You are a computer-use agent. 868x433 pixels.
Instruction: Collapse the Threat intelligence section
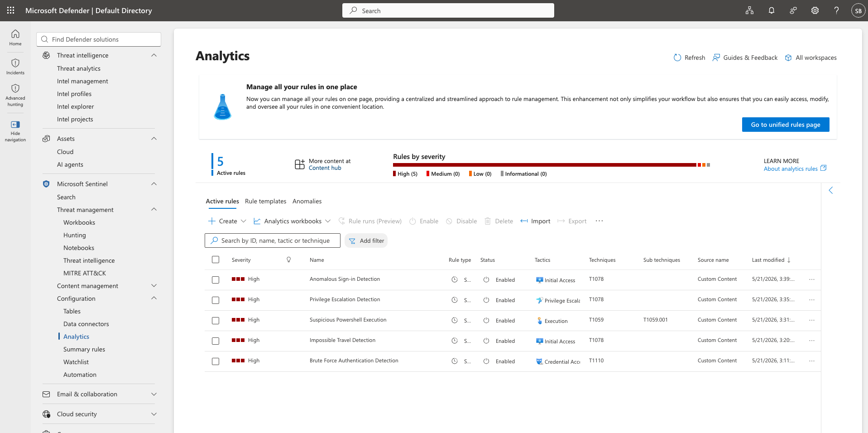pyautogui.click(x=154, y=55)
